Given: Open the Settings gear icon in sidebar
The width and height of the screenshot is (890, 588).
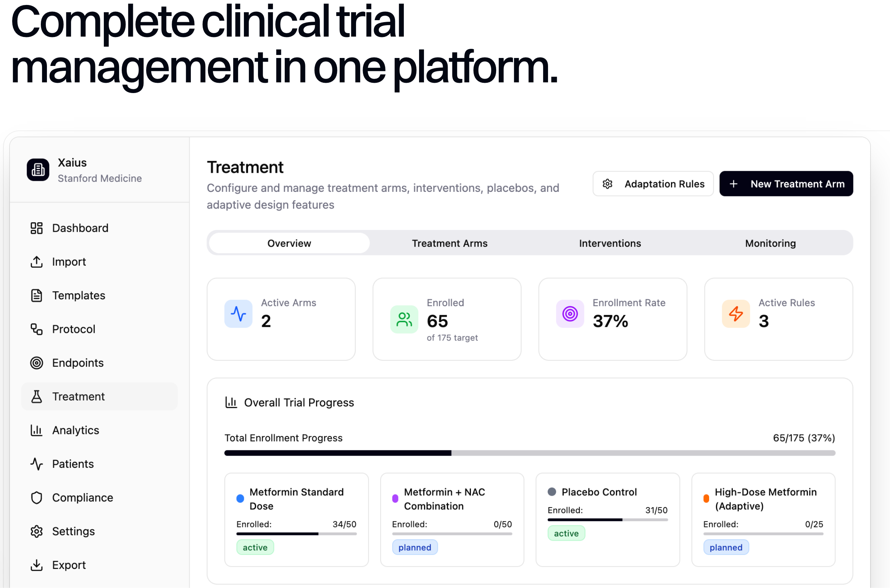Looking at the screenshot, I should pyautogui.click(x=37, y=531).
